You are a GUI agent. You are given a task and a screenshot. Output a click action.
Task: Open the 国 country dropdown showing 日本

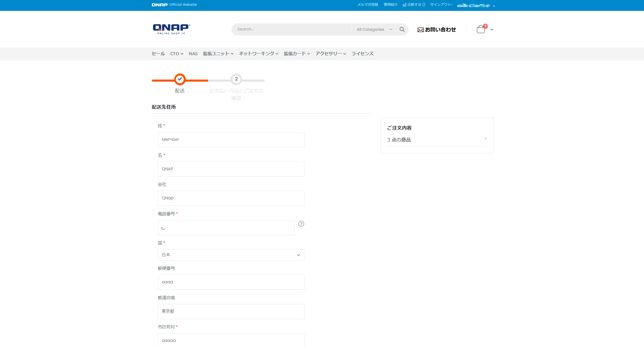point(231,255)
